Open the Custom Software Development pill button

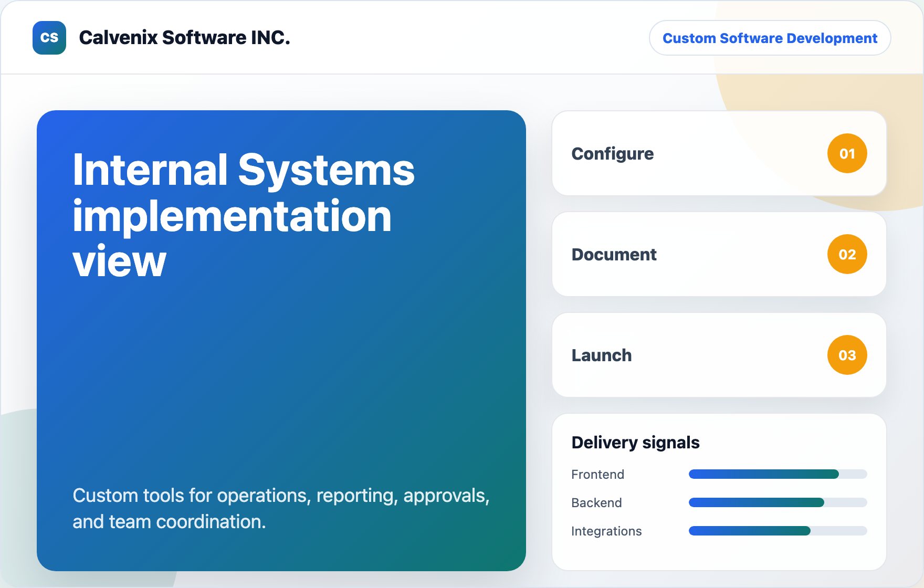pos(770,38)
